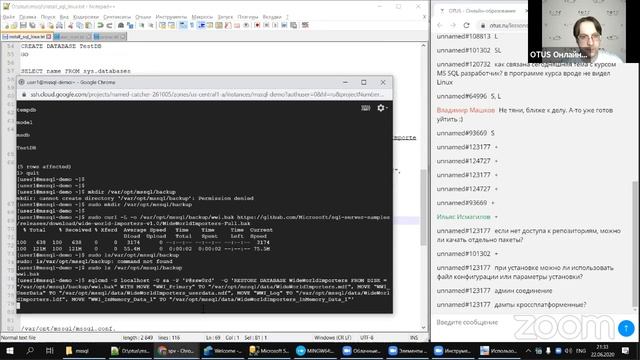Viewport: 640px width, 360px height.
Task: Open the Макросы menu
Action: (202, 17)
